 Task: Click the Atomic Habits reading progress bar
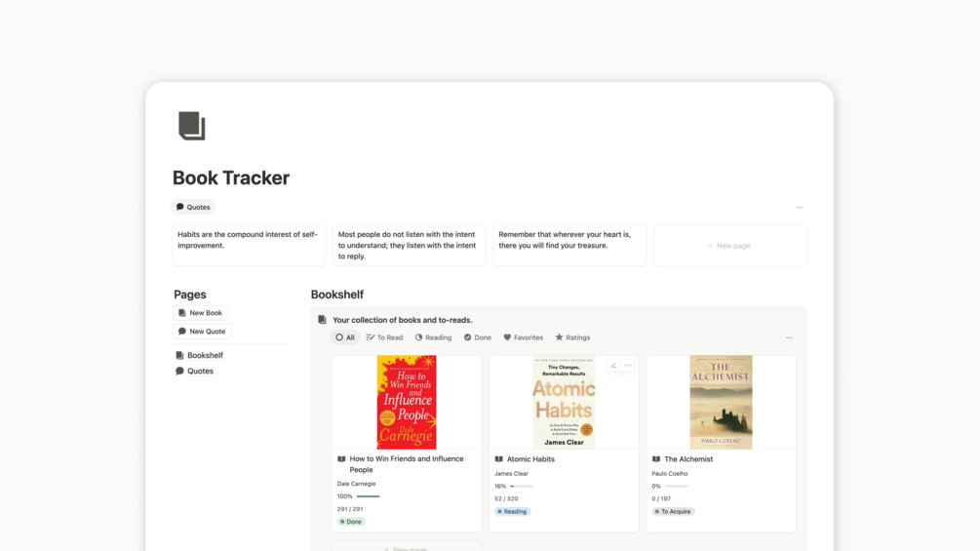click(522, 486)
